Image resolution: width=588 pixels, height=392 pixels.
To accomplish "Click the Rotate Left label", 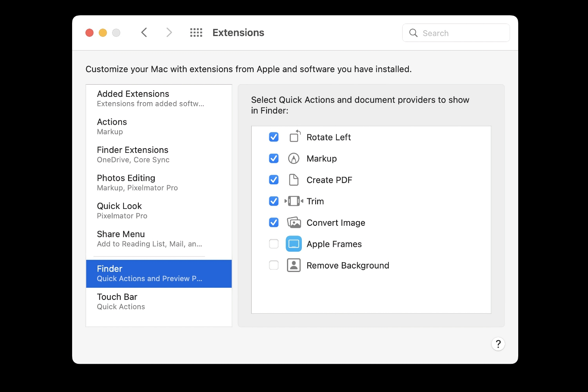I will pos(328,137).
